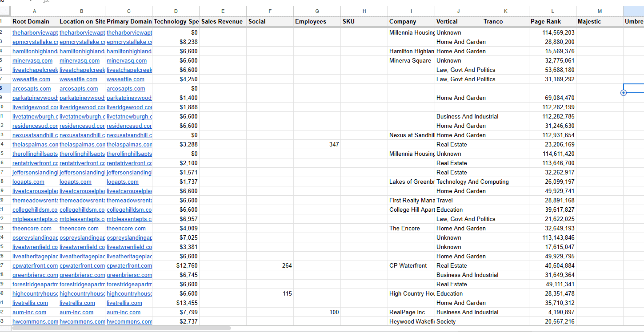Open cpwaterfront.com link in Root Domain column

[35, 265]
